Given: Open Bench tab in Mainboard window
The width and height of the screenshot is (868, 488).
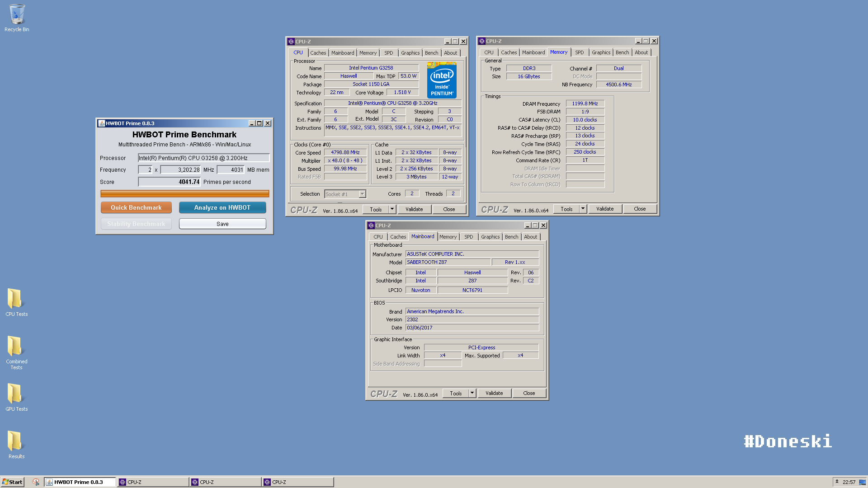Looking at the screenshot, I should (x=511, y=237).
